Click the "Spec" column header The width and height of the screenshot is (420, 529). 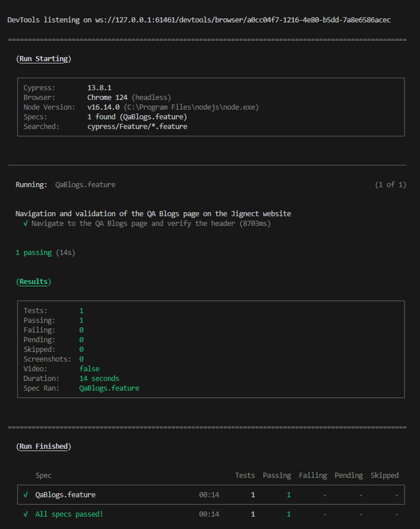coord(43,476)
